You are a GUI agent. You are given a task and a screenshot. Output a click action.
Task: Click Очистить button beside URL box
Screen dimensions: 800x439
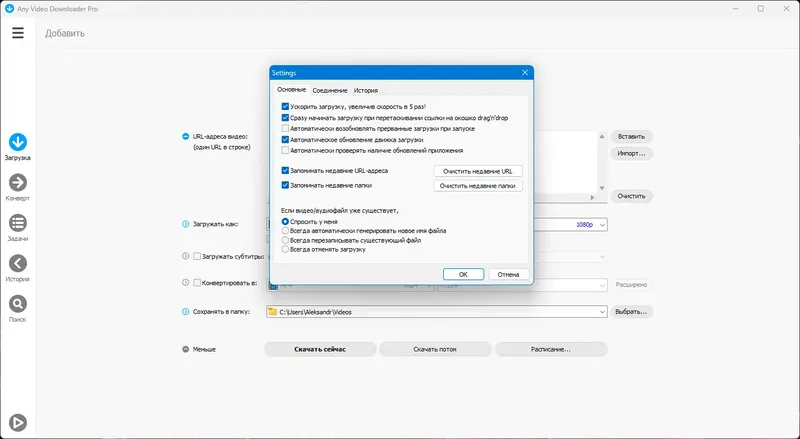(x=632, y=196)
